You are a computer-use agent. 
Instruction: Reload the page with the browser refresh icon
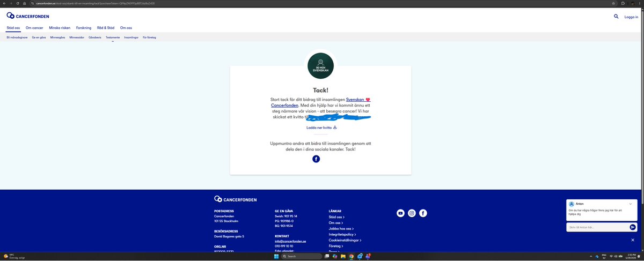click(x=17, y=3)
